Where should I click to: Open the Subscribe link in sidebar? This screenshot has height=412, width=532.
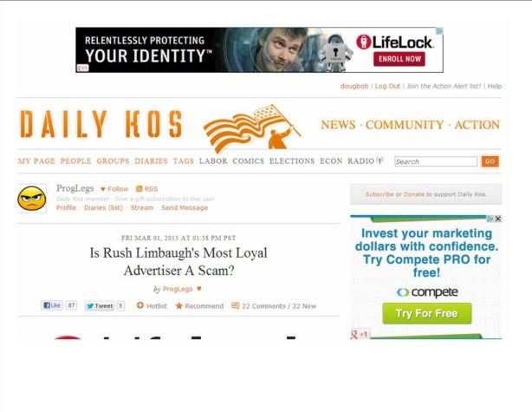point(380,194)
